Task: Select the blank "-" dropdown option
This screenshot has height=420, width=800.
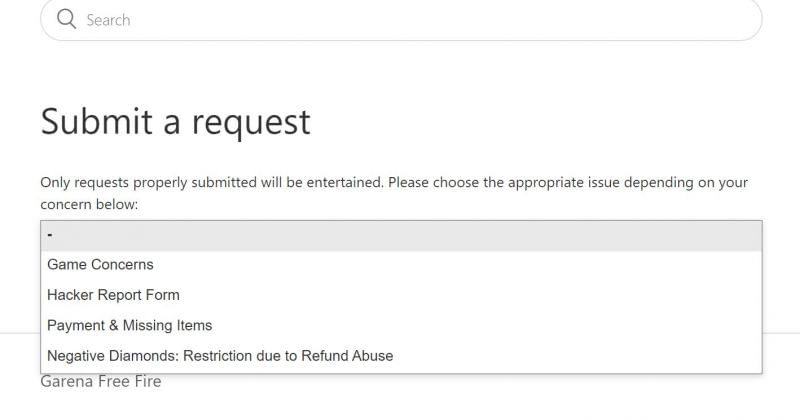Action: (x=400, y=236)
